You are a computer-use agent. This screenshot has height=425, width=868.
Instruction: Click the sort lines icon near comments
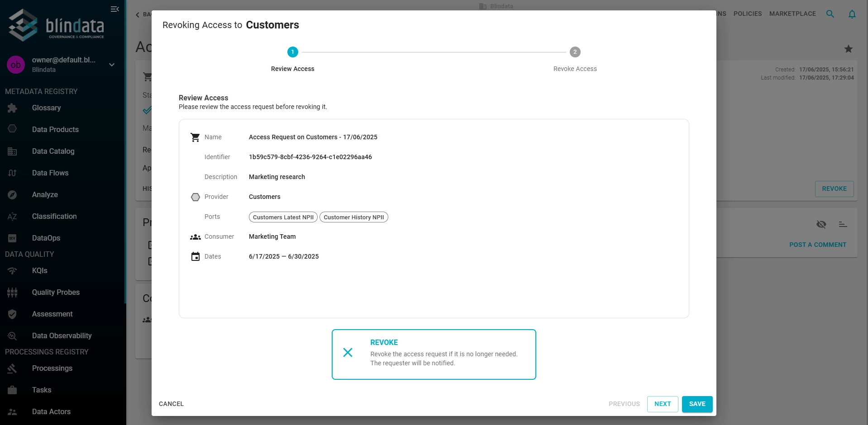843,224
